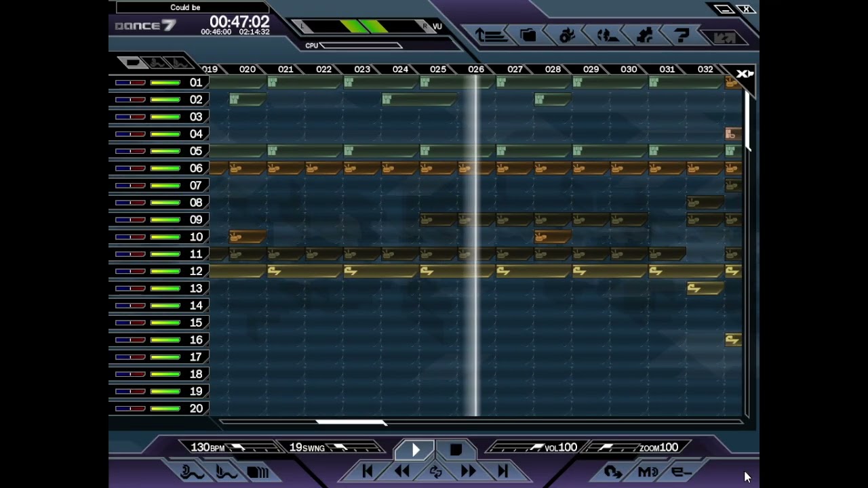This screenshot has width=868, height=488.
Task: Click bar marker 028 in the timeline ruler
Action: 553,69
